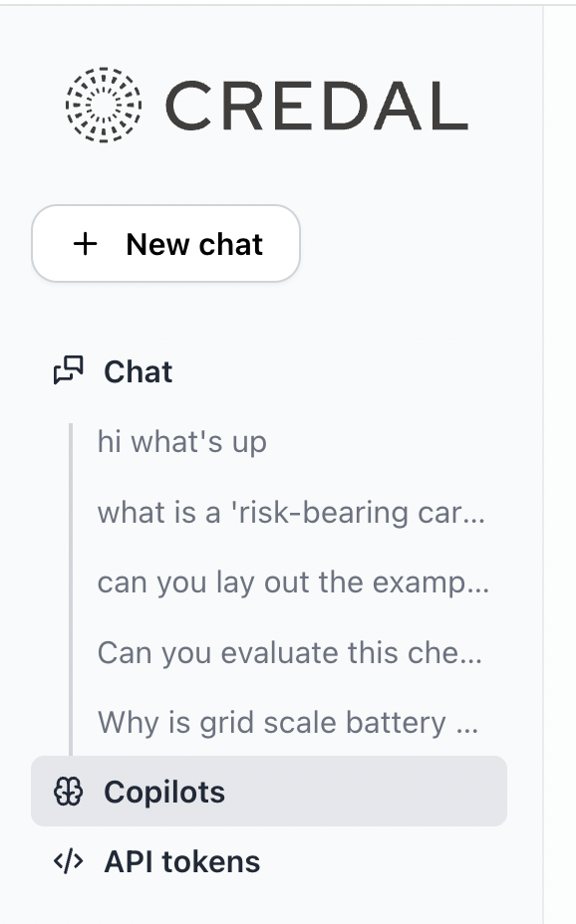576x924 pixels.
Task: Click empty space in the highlighted Copilots row
Action: click(366, 791)
